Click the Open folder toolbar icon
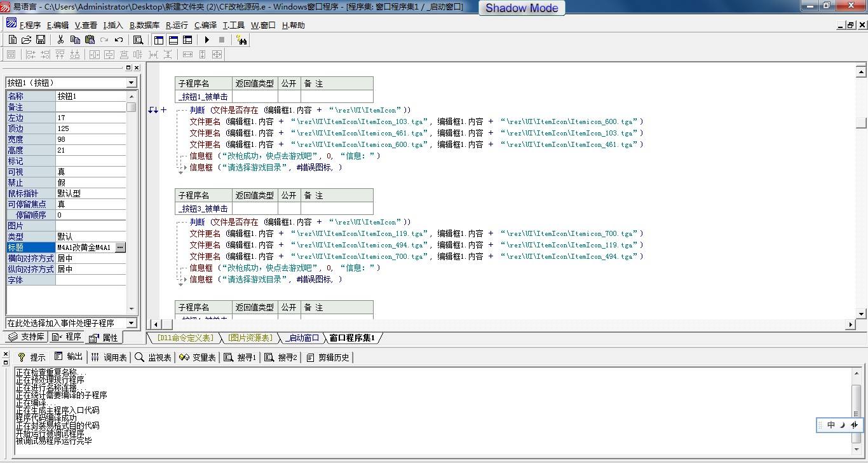The height and width of the screenshot is (463, 868). 27,39
